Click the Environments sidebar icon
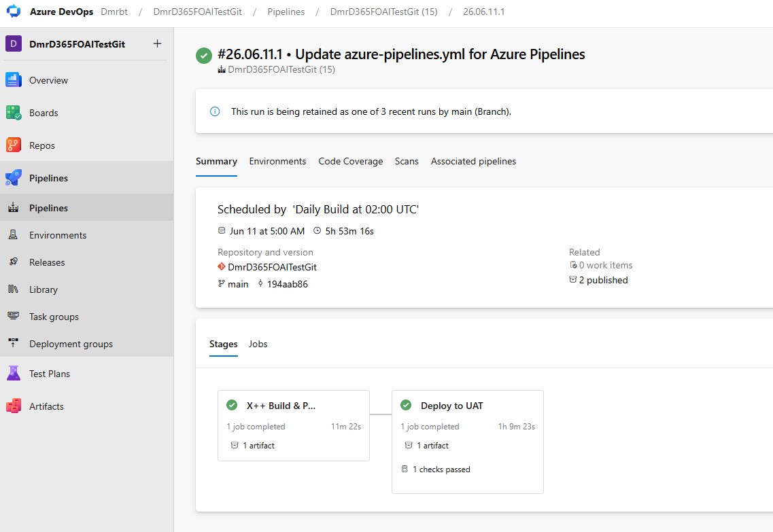Screen dimensions: 773x532 coord(14,235)
